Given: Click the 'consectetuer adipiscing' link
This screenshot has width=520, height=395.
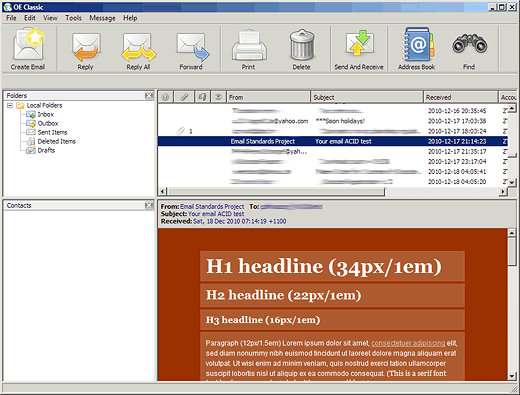Looking at the screenshot, I should tap(408, 343).
